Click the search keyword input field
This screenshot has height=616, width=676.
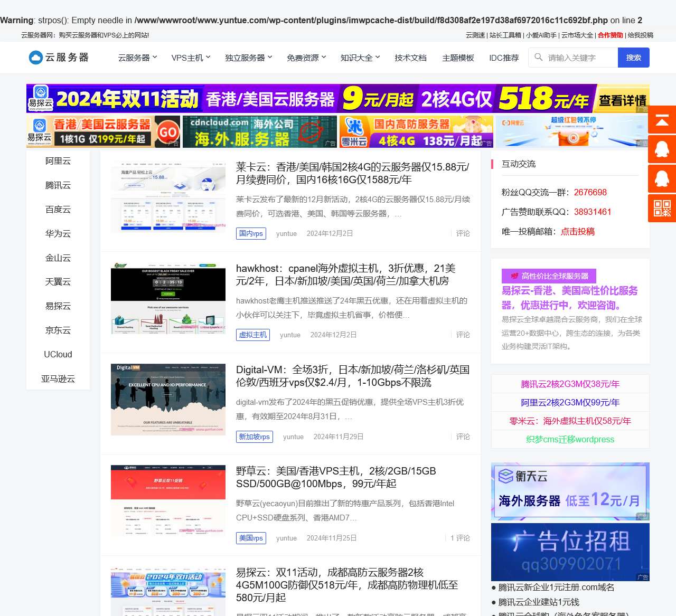coord(581,58)
